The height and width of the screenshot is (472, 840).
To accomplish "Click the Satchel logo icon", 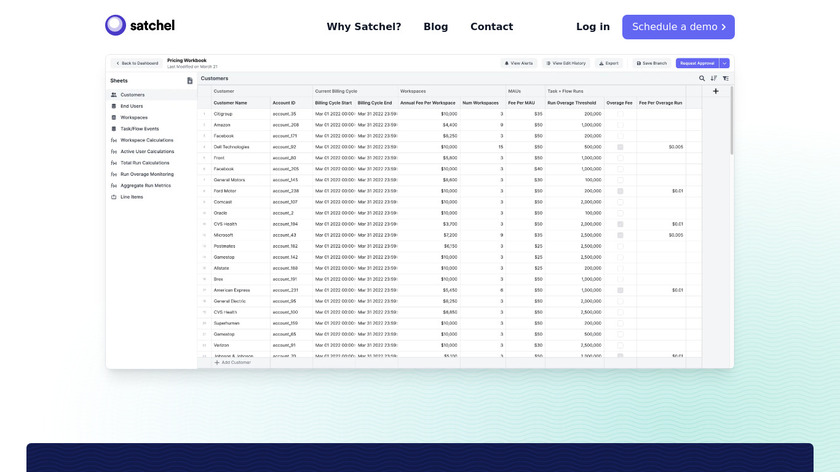I will (x=116, y=26).
